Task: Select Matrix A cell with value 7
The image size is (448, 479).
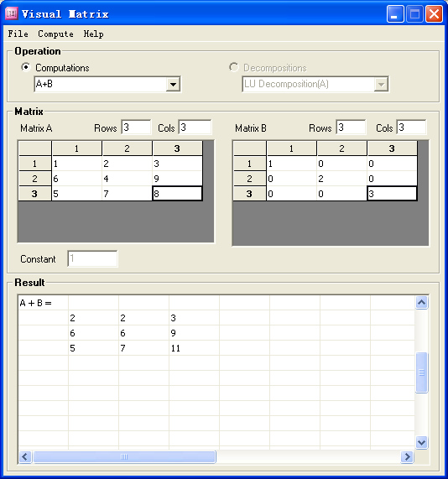Action: pos(128,194)
